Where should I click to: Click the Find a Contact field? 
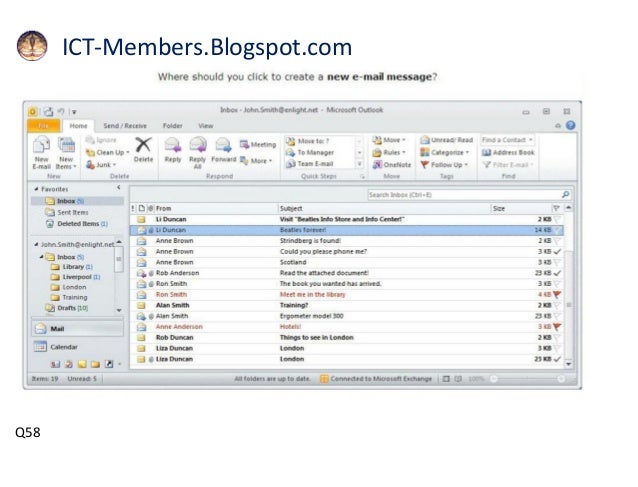point(507,140)
